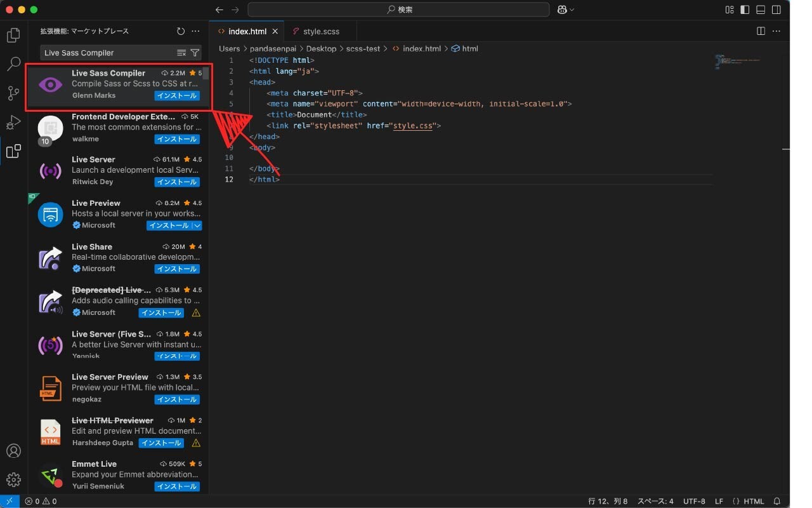
Task: Install the Emmet Live extension
Action: 177,486
